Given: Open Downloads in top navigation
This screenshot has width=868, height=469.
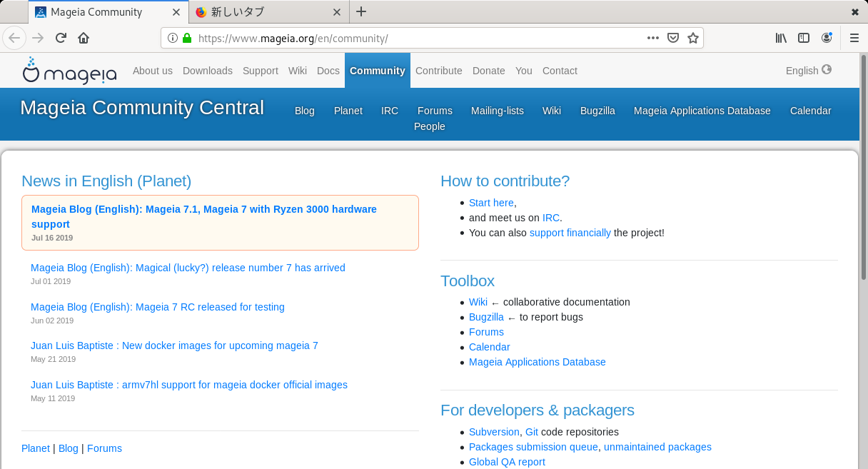Looking at the screenshot, I should (x=208, y=71).
